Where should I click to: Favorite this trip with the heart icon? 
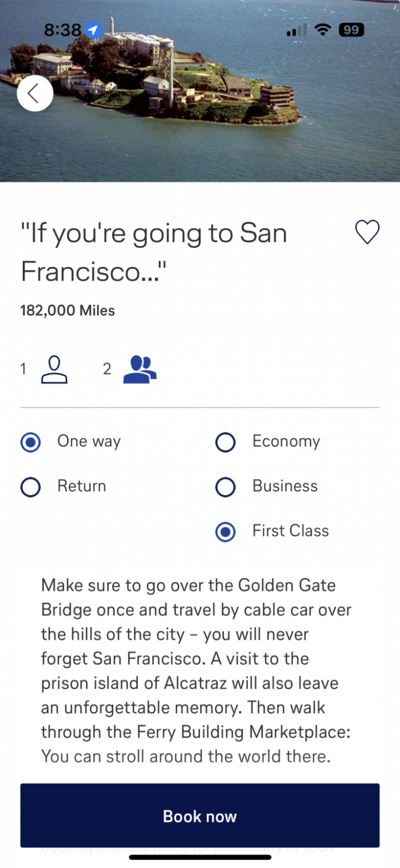[367, 232]
